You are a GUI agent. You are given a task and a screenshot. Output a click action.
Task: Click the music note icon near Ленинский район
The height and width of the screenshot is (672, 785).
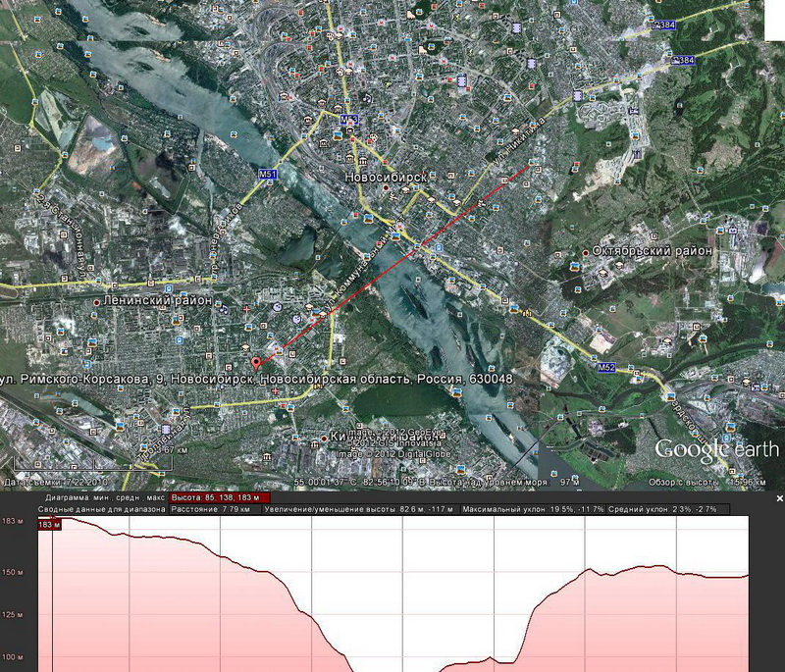225,309
